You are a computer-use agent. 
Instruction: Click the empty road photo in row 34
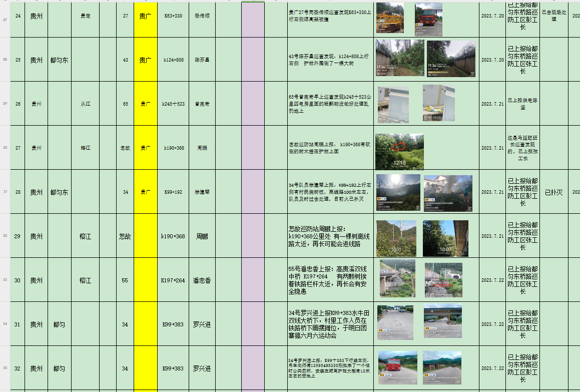pos(395,323)
